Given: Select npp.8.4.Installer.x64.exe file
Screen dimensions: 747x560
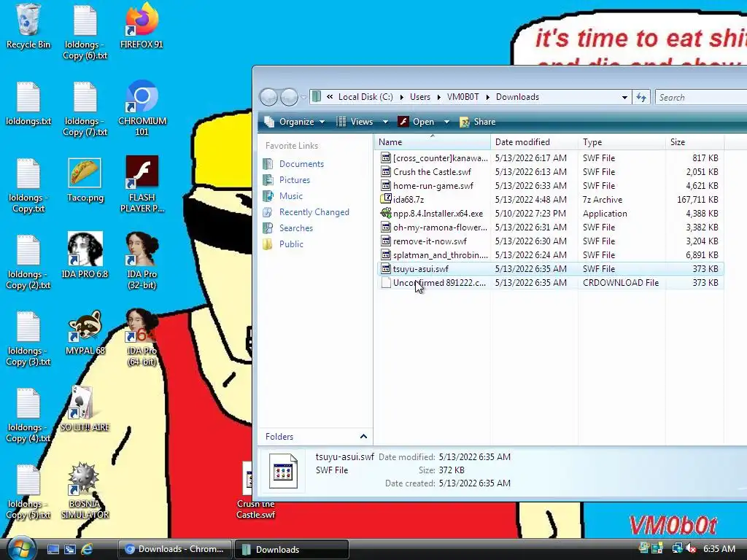Looking at the screenshot, I should (550, 214).
